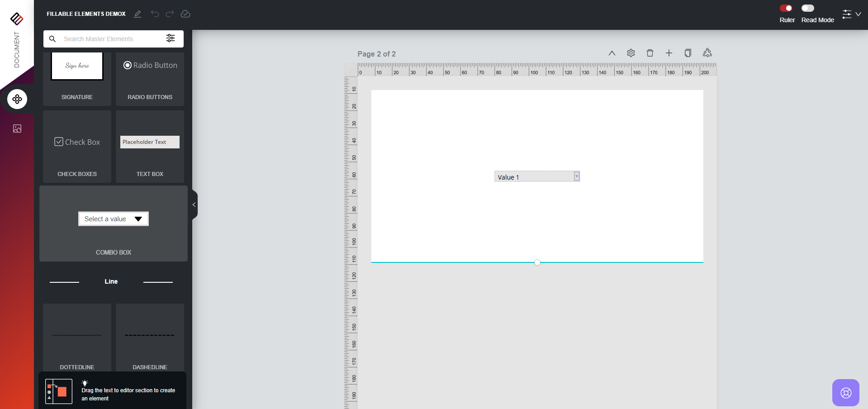Add a new page with plus icon
Viewport: 868px width, 409px height.
(x=669, y=53)
